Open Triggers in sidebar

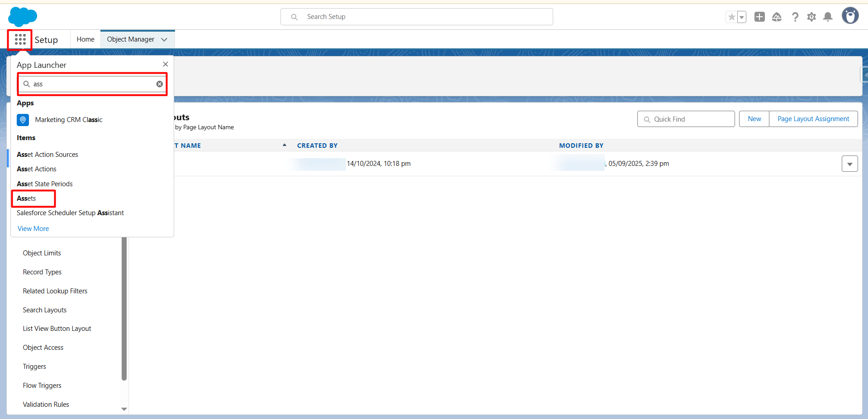coord(34,367)
